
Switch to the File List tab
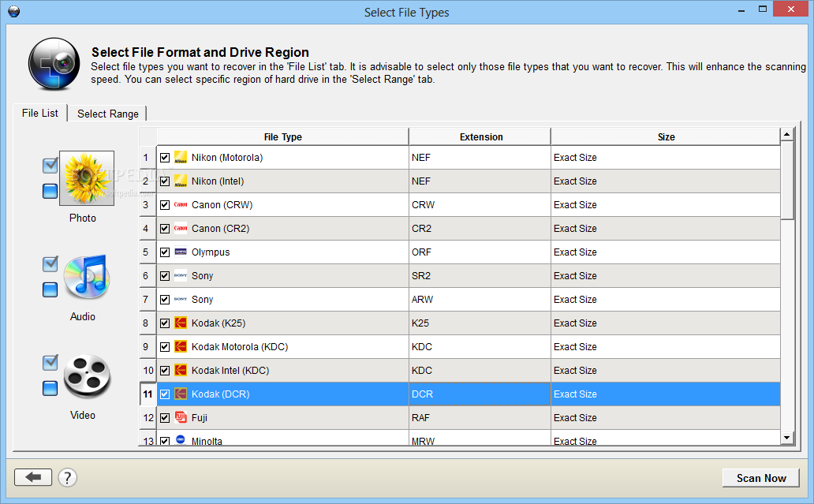[40, 113]
